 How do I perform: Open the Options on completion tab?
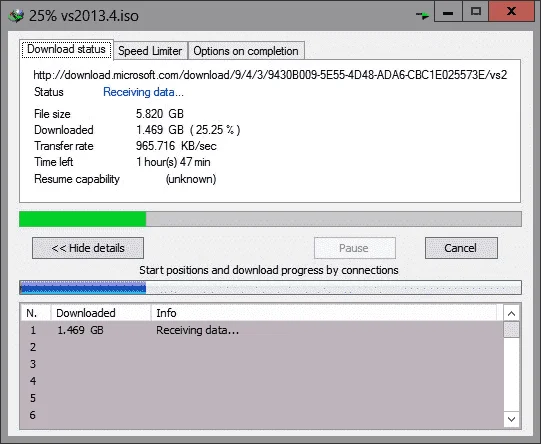(246, 51)
